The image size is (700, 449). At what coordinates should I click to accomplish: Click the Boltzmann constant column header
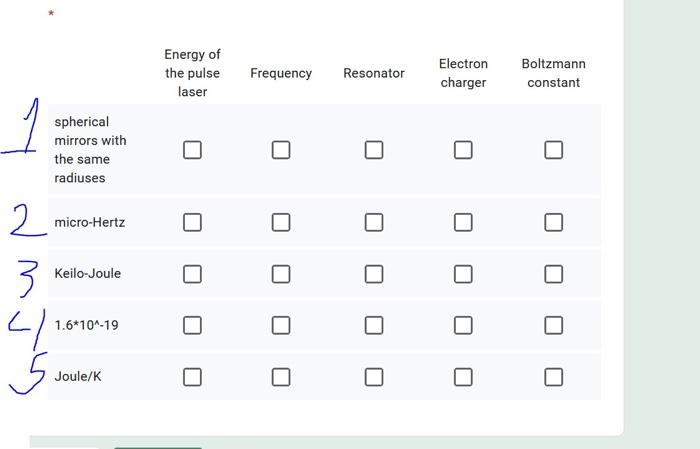pyautogui.click(x=554, y=73)
